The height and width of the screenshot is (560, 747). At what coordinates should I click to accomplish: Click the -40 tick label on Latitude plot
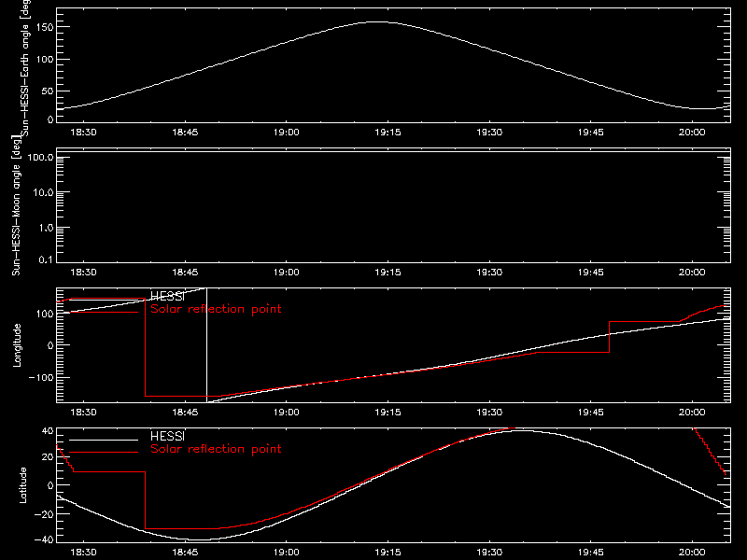(44, 539)
